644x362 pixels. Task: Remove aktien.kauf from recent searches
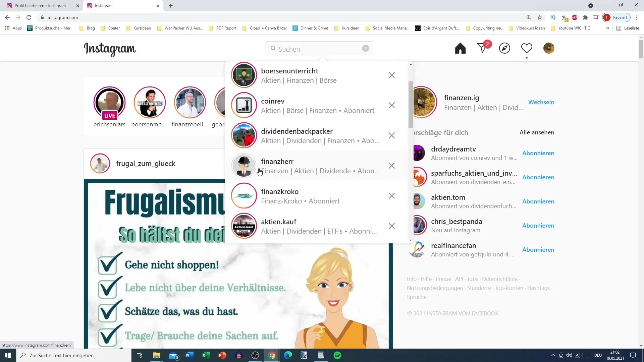391,226
